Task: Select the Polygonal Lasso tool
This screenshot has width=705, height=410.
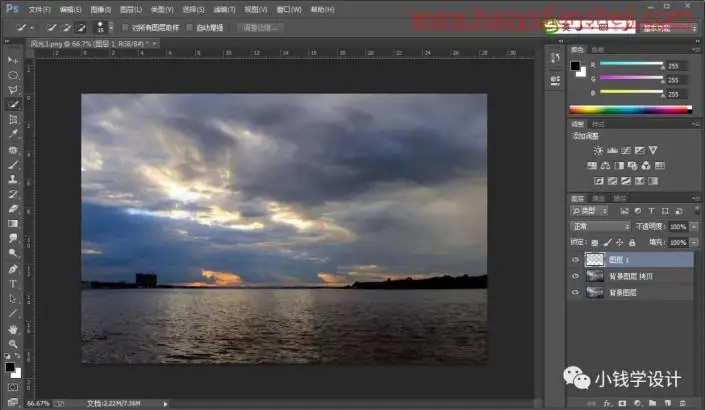Action: click(13, 89)
